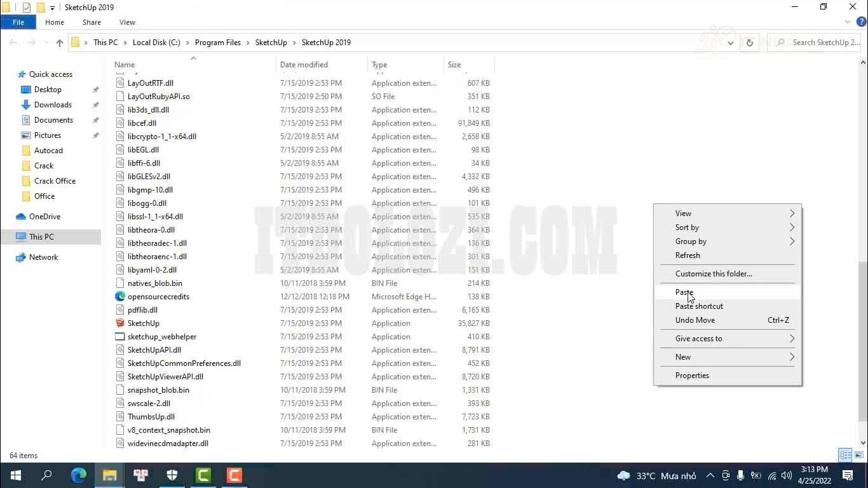
Task: Click the Refresh address bar icon
Action: click(749, 43)
